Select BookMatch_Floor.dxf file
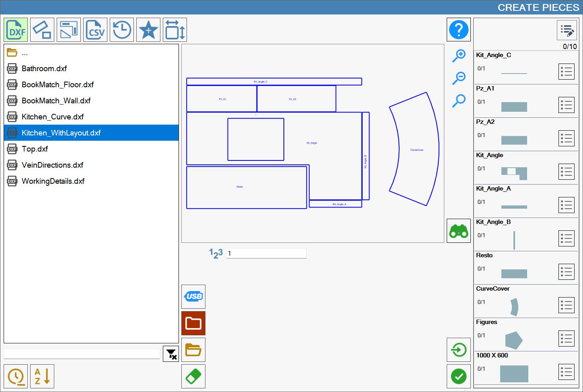 [91, 85]
